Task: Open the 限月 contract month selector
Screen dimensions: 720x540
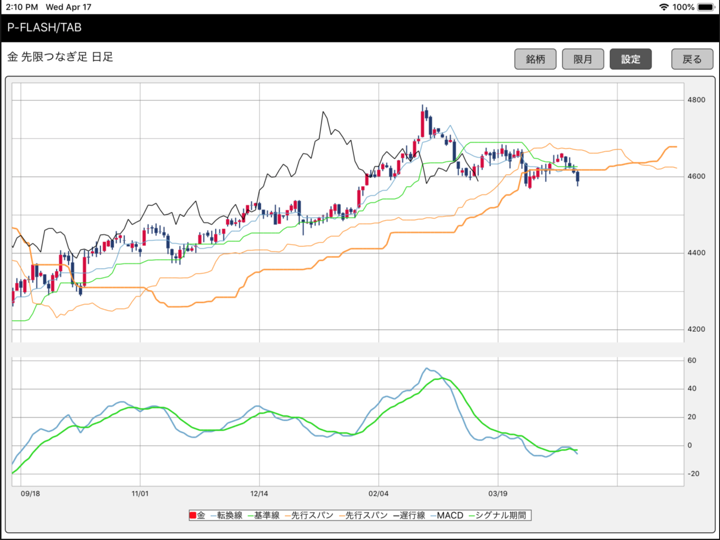Action: pyautogui.click(x=582, y=59)
